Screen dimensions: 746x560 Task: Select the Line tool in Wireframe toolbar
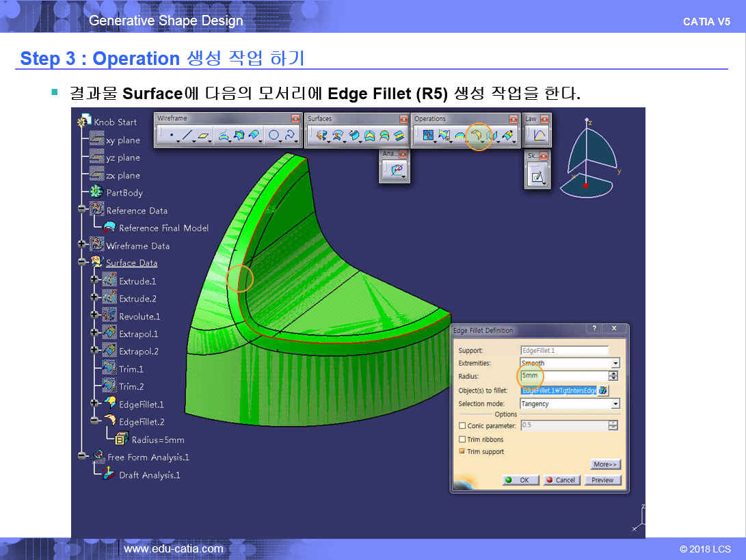click(187, 136)
